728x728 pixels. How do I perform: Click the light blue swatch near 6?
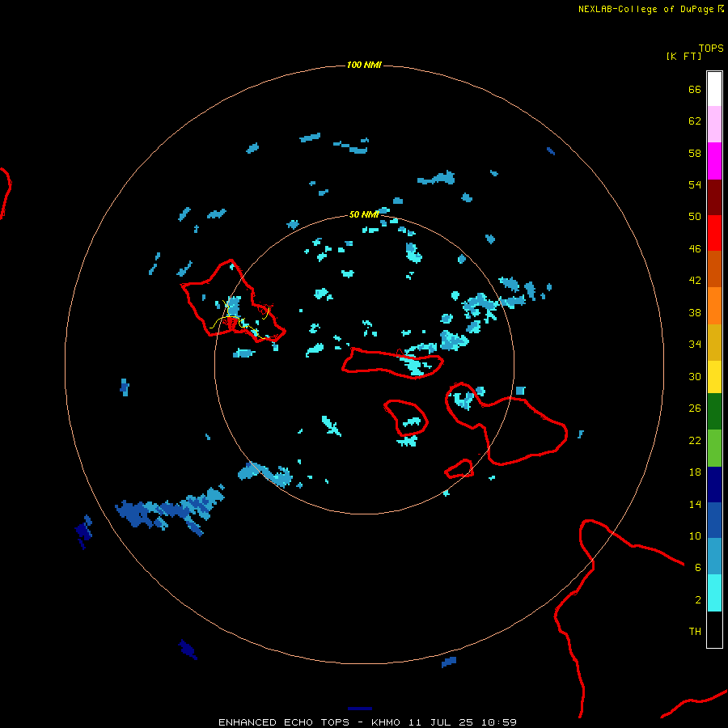click(x=714, y=557)
